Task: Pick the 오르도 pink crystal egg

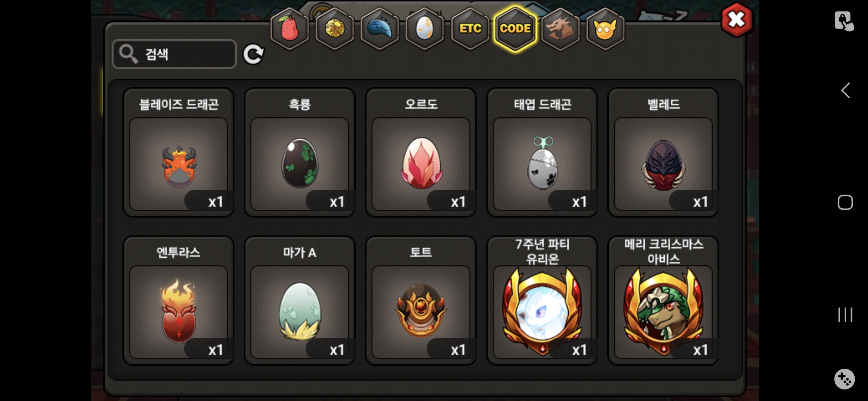Action: tap(421, 153)
